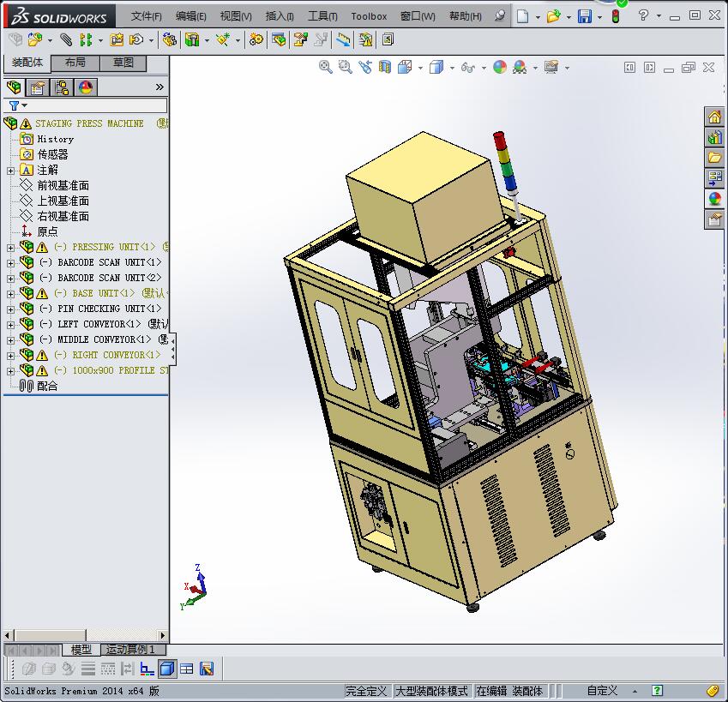Click the Save Animation icon in bottom toolbar

pyautogui.click(x=207, y=669)
